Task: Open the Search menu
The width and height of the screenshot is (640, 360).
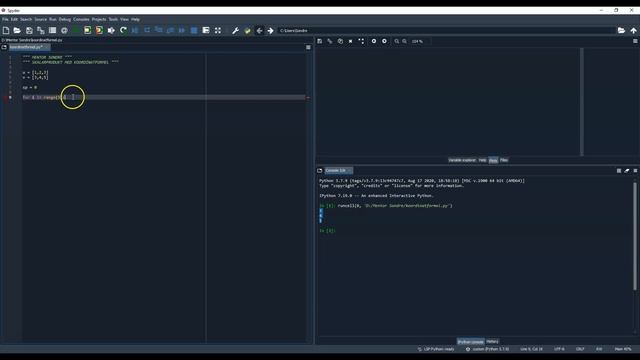Action: coord(26,19)
